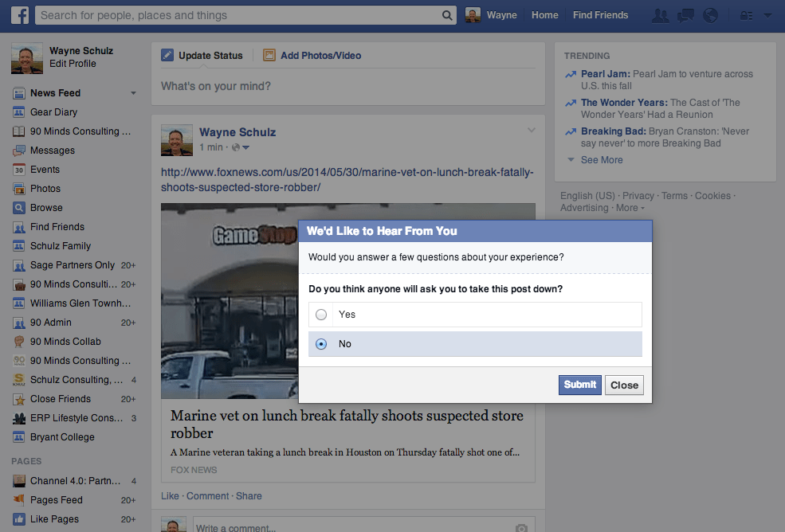Click the Facebook logo icon
The image size is (785, 532).
(x=20, y=15)
